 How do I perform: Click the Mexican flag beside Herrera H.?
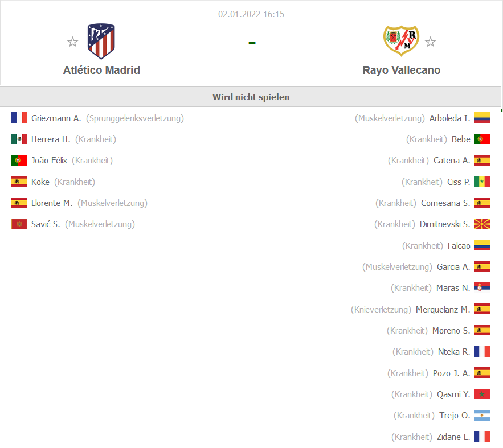(x=19, y=139)
